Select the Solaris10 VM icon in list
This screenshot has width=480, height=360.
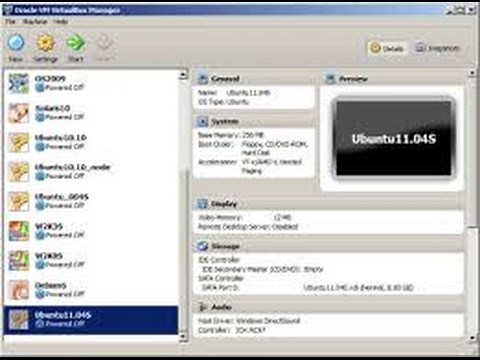pos(19,113)
